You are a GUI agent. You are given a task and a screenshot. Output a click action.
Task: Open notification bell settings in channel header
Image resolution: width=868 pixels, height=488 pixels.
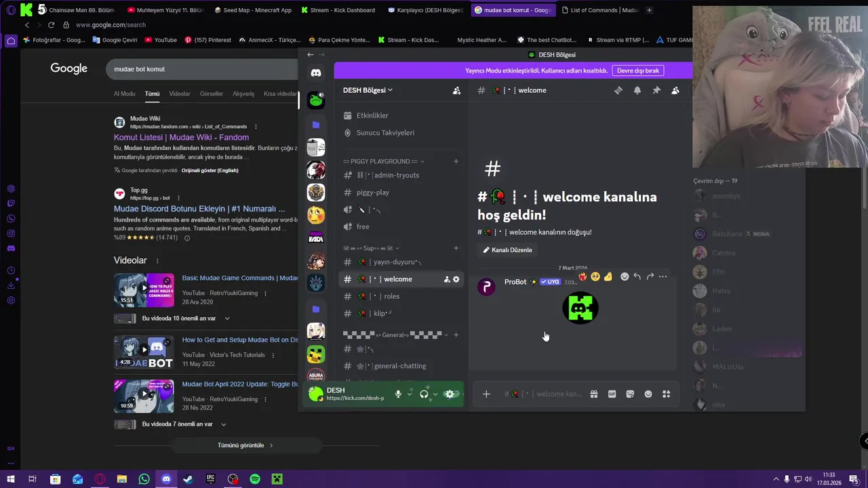[637, 90]
